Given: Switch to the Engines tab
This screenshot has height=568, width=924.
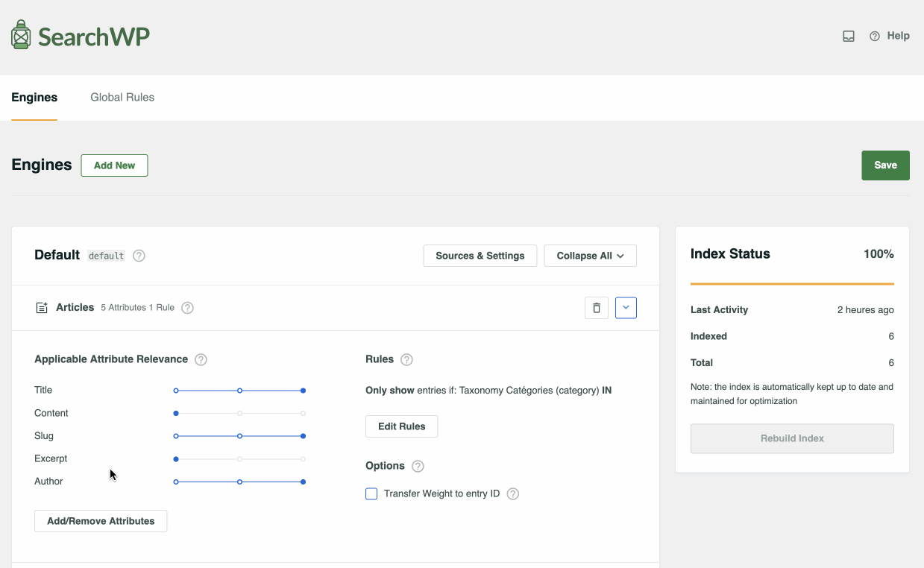Looking at the screenshot, I should tap(34, 97).
